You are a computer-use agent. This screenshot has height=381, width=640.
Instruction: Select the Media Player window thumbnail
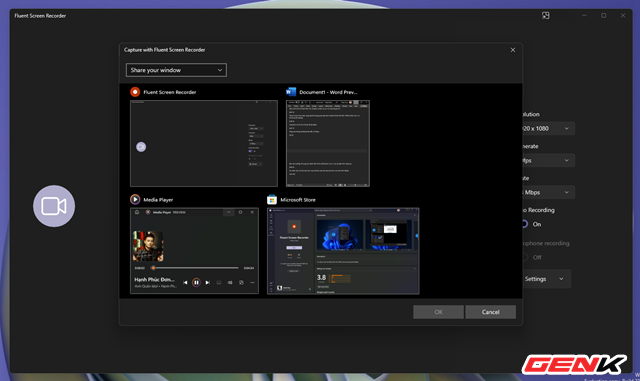pos(194,251)
